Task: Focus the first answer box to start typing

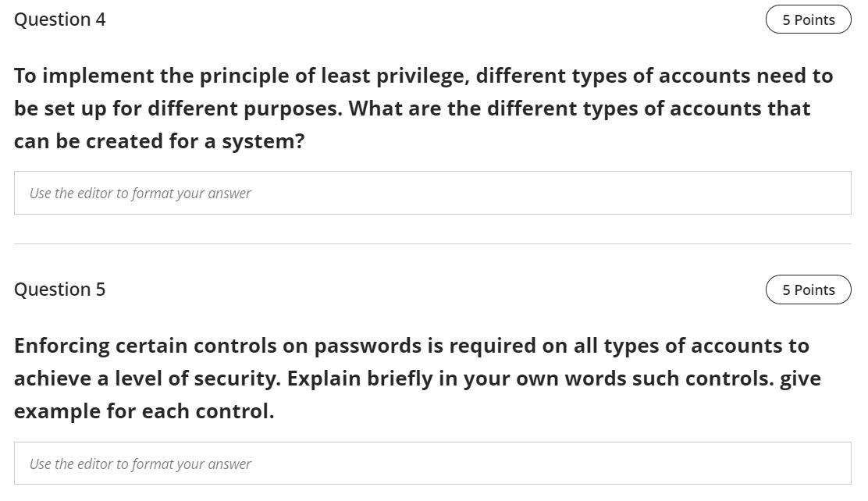Action: tap(432, 192)
